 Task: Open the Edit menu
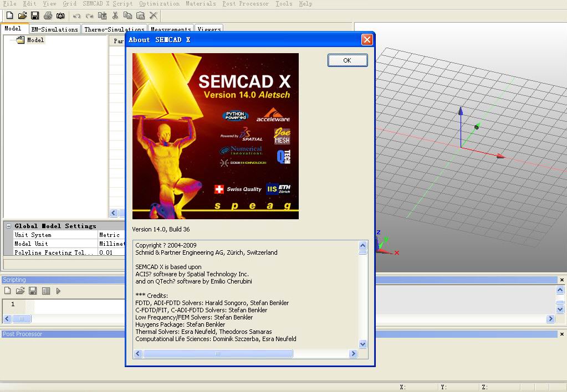tap(29, 4)
